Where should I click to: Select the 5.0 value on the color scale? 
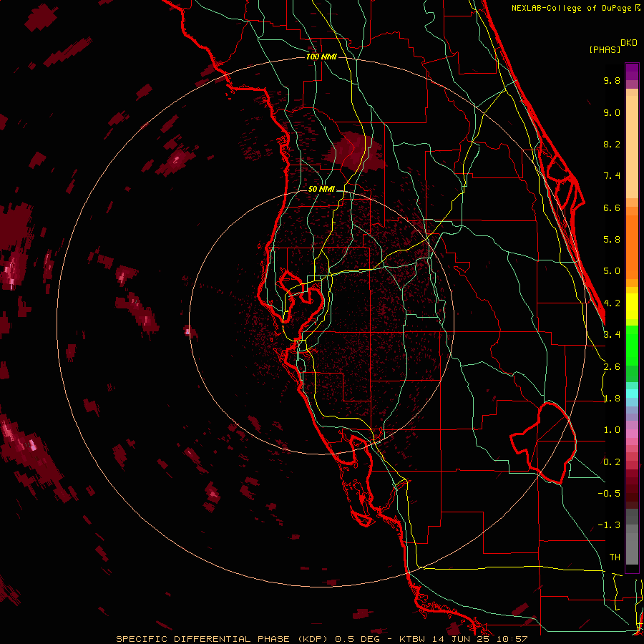612,271
